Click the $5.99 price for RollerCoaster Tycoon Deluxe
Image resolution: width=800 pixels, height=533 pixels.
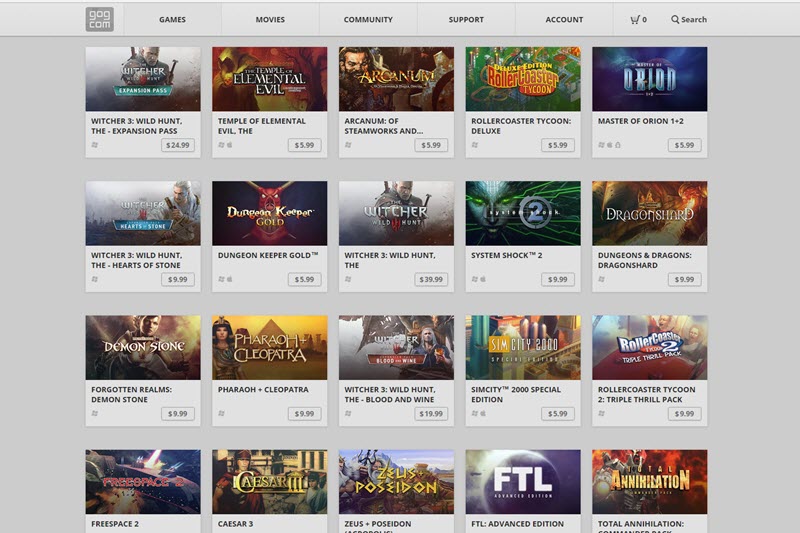[x=558, y=145]
